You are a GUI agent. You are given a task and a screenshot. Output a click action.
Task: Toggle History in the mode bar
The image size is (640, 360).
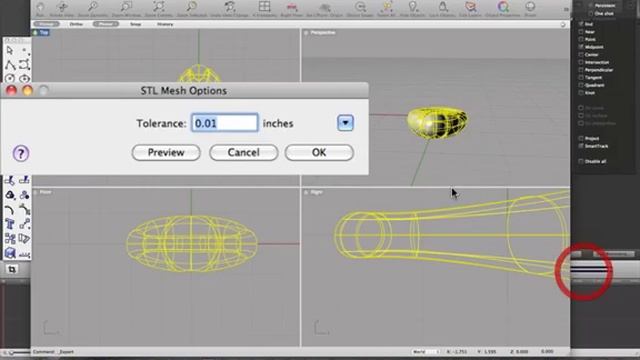[165, 24]
